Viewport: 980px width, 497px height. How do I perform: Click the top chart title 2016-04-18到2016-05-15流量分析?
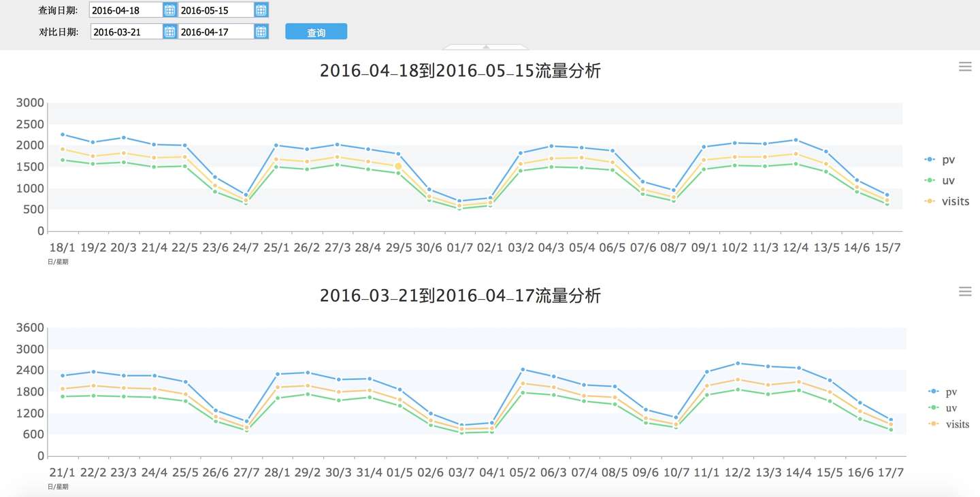coord(461,71)
